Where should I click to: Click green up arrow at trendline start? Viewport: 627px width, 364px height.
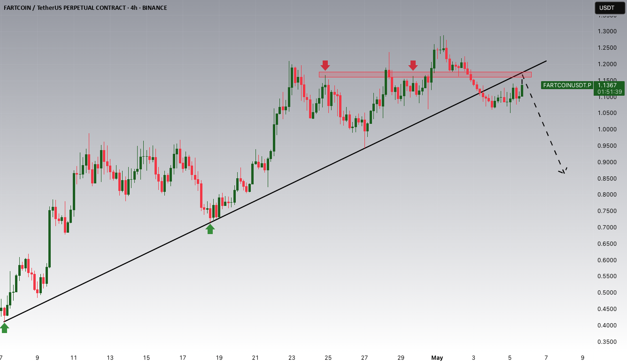coord(4,328)
